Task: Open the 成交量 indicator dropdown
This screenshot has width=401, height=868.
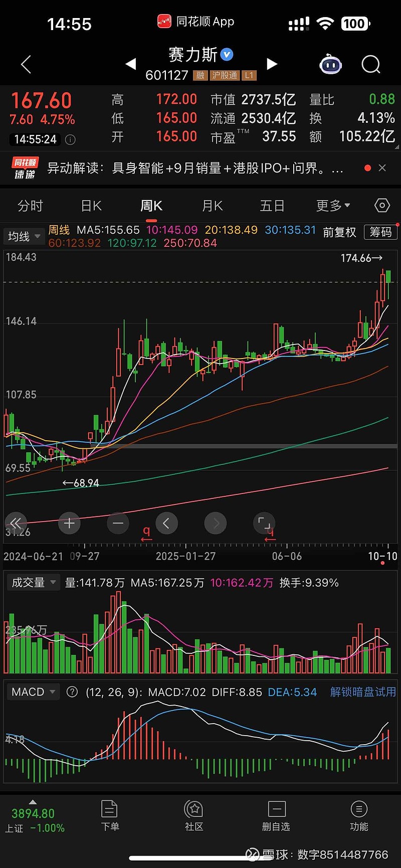Action: (33, 582)
